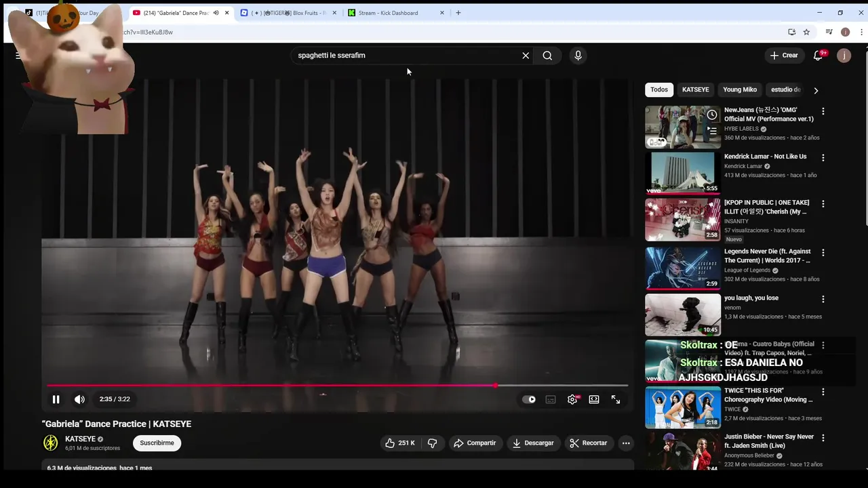Open the Legends Never Die video title

pos(767,256)
